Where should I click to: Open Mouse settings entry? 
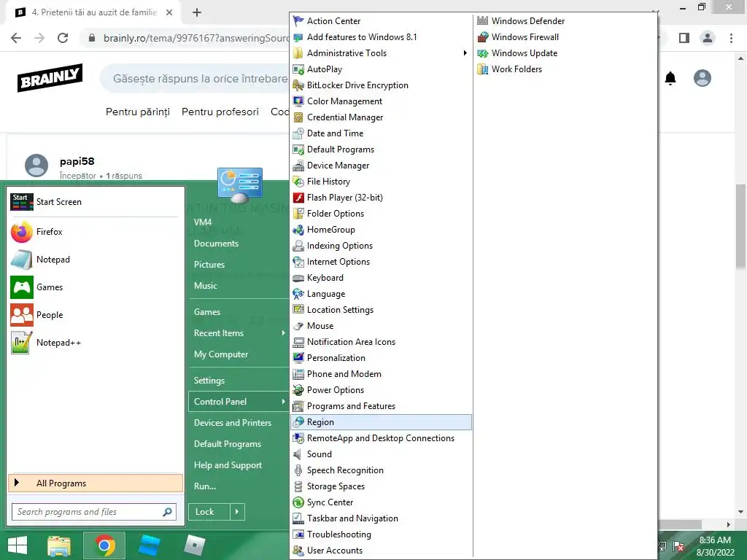click(x=381, y=326)
